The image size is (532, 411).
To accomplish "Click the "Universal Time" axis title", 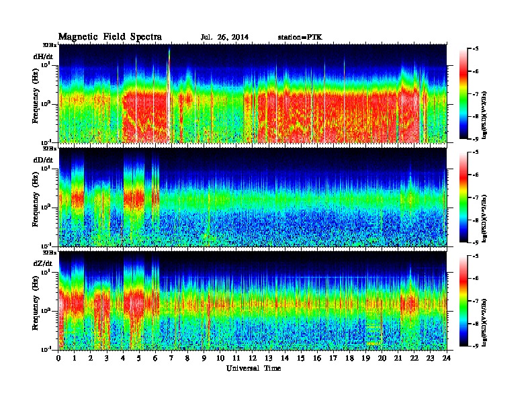I will [253, 368].
